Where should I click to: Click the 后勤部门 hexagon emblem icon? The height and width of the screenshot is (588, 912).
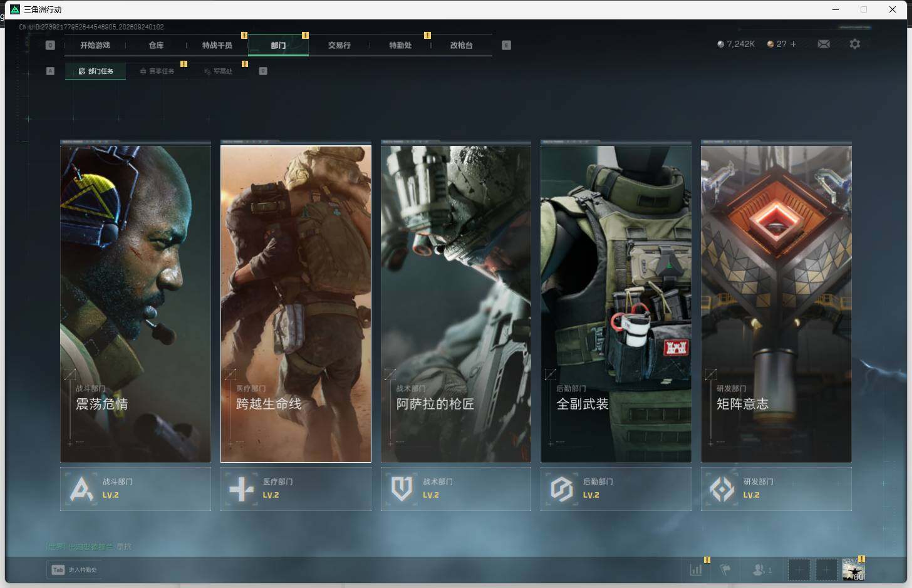[x=562, y=489]
